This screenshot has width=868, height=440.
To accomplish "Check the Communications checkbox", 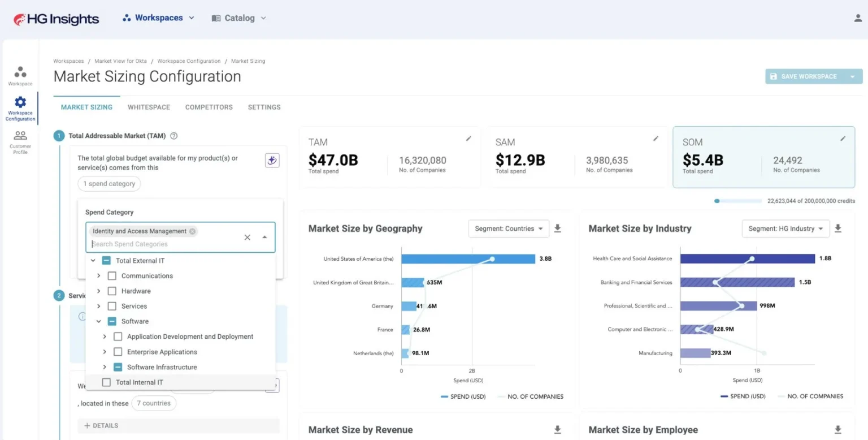I will pos(112,276).
